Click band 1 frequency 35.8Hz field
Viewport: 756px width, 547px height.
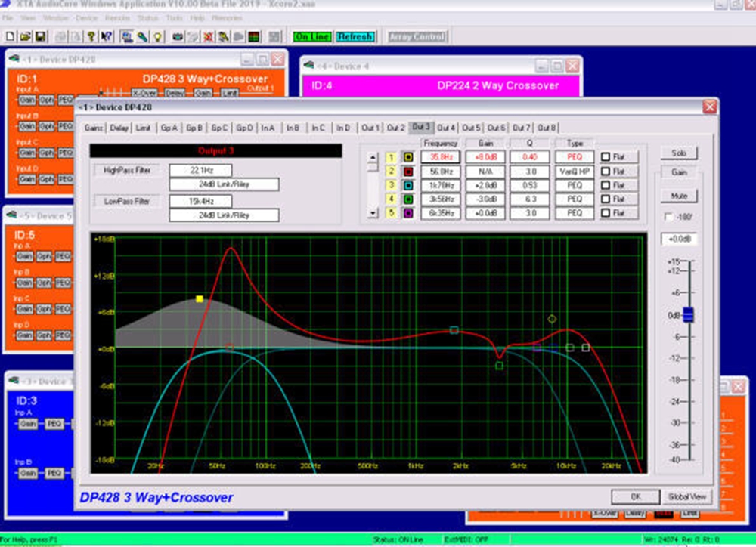(x=441, y=157)
